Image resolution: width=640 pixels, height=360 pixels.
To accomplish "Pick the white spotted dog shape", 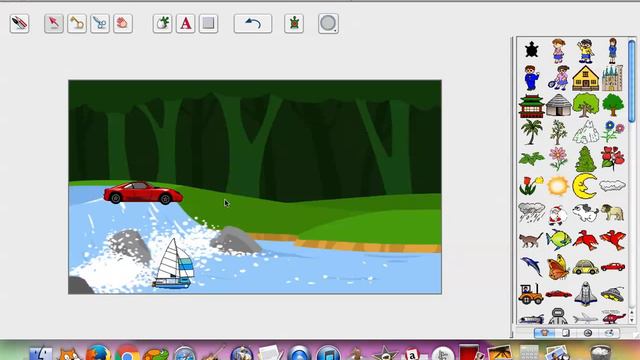I will pos(585,213).
